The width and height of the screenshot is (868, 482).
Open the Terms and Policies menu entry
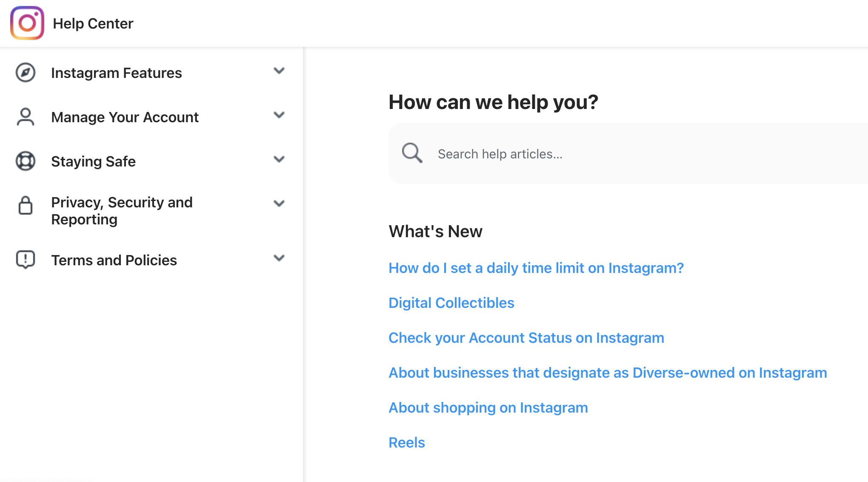tap(114, 260)
